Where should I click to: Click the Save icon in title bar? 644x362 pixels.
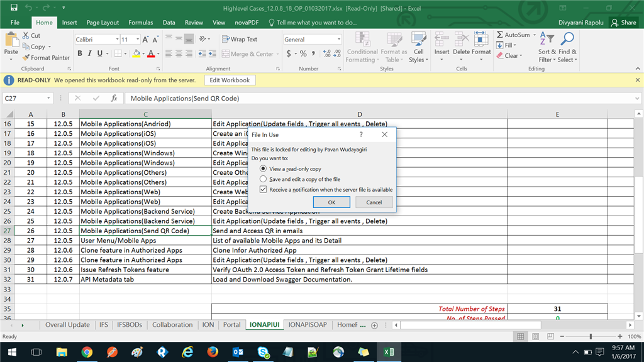pos(14,8)
